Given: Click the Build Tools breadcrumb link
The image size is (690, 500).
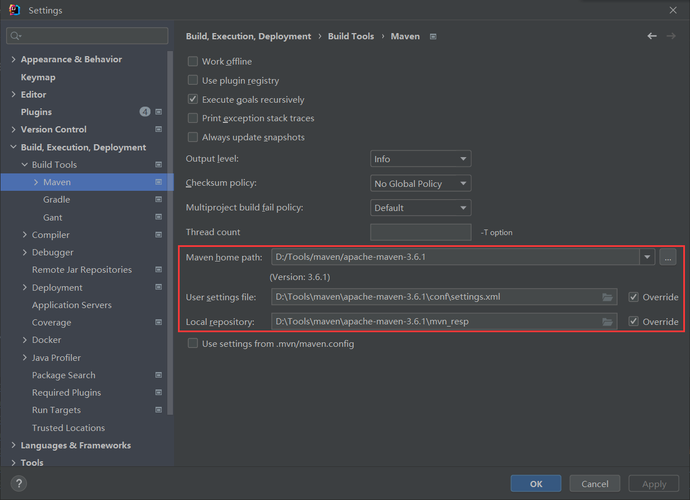Looking at the screenshot, I should pos(350,36).
